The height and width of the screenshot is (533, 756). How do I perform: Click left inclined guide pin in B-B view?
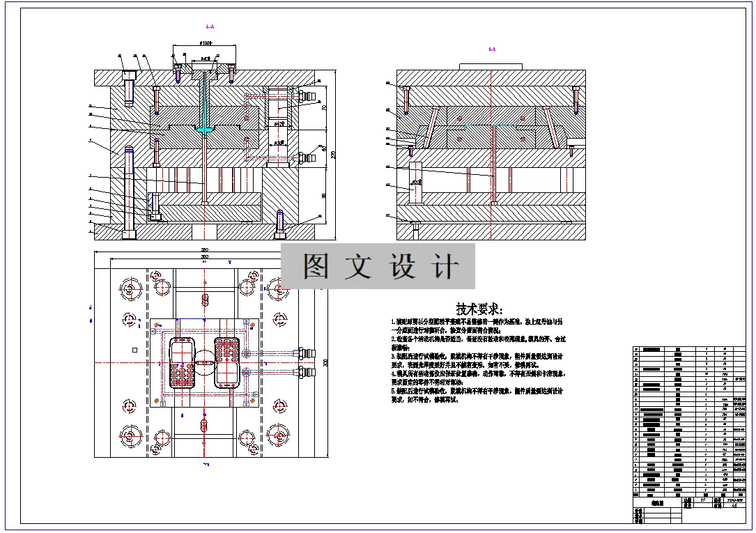(431, 128)
